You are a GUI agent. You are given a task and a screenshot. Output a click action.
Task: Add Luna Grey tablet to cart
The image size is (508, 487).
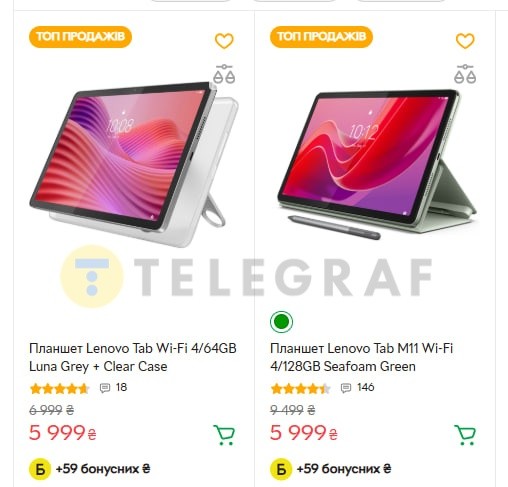(224, 435)
